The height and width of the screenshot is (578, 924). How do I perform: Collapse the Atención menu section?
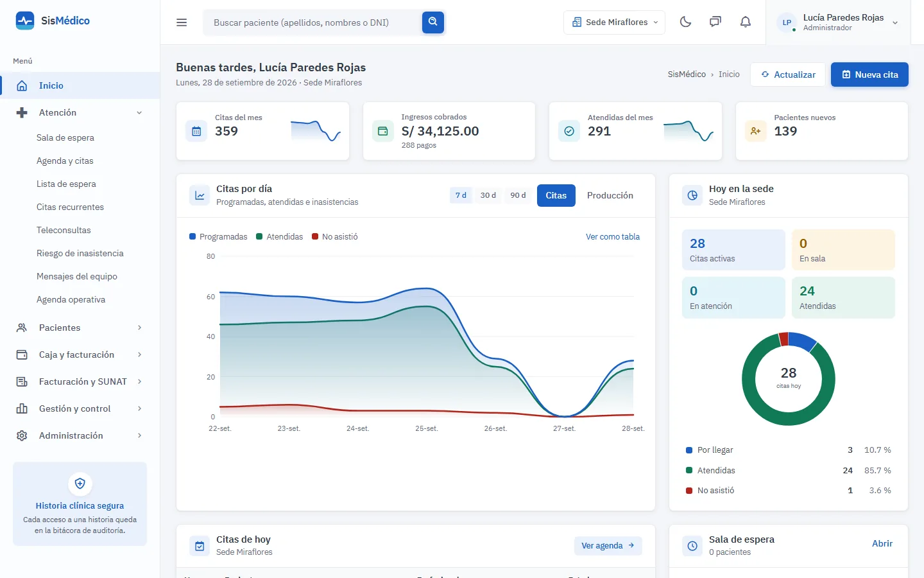pos(80,112)
